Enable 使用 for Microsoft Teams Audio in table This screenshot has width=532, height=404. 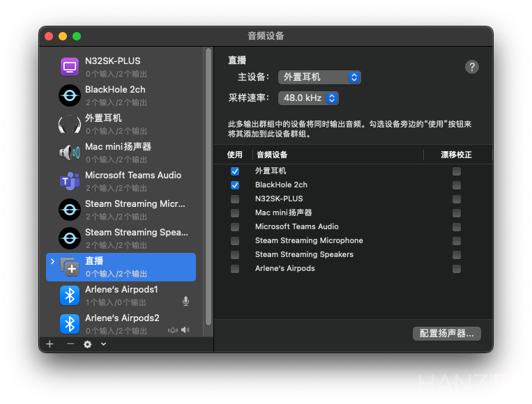click(x=235, y=227)
